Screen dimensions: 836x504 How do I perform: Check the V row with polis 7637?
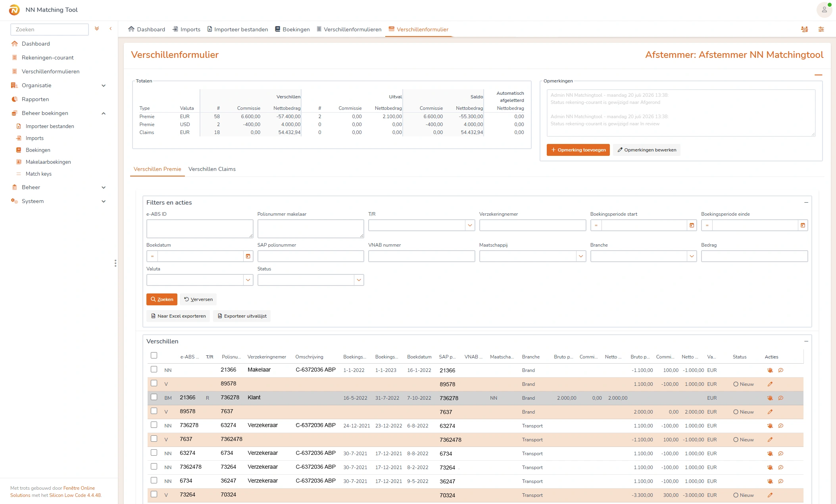(154, 411)
